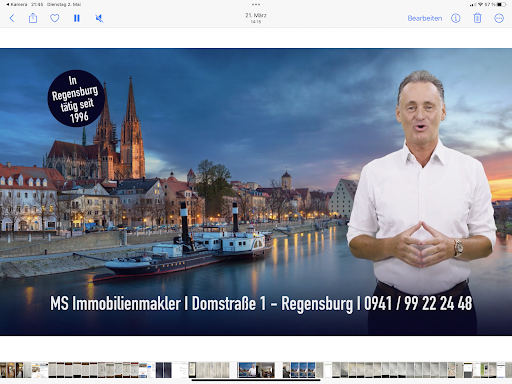512x384 pixels.
Task: Open the more options ellipsis menu
Action: pyautogui.click(x=499, y=18)
